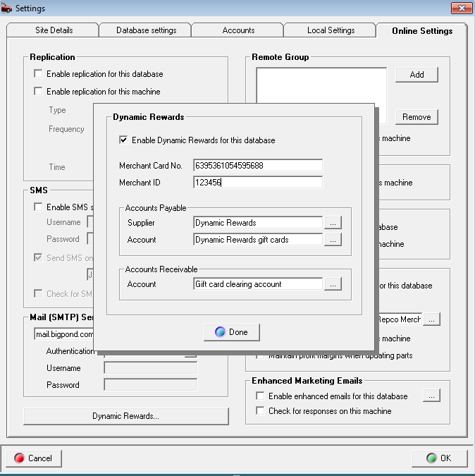
Task: Browse Accounts Receivable Account ellipsis button
Action: [333, 284]
